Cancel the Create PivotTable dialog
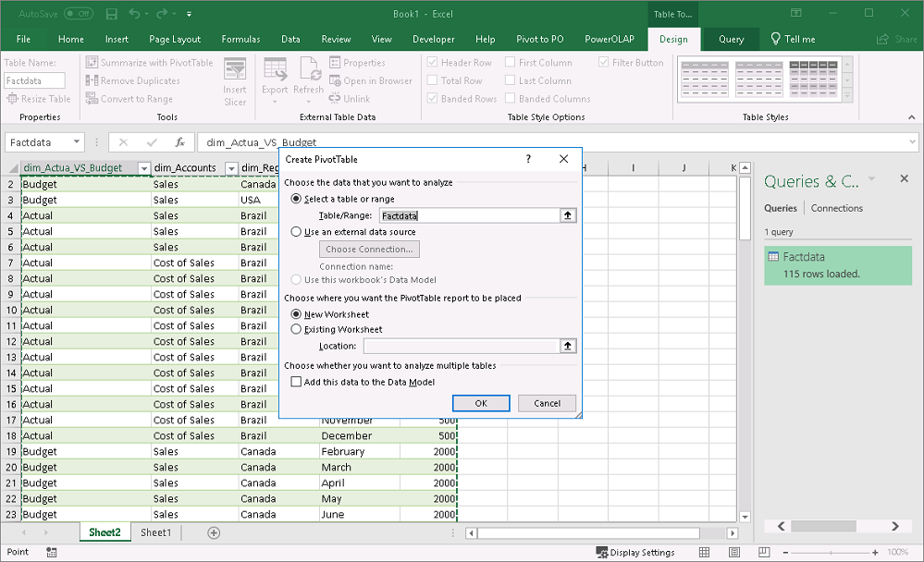 point(547,403)
